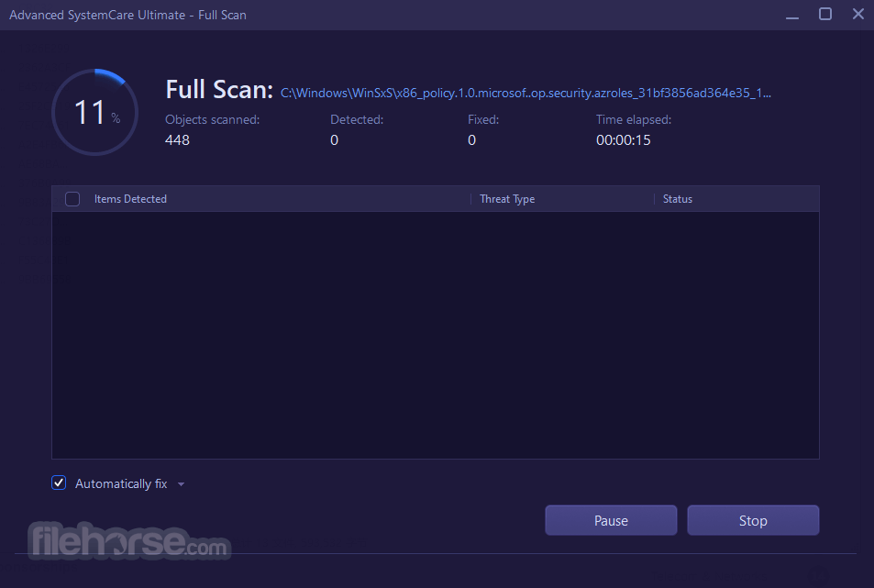Click the Full Scan heading
This screenshot has width=874, height=588.
(219, 90)
